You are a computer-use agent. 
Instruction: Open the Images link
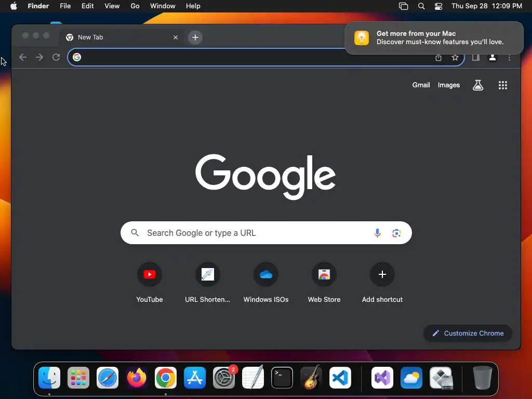tap(448, 85)
